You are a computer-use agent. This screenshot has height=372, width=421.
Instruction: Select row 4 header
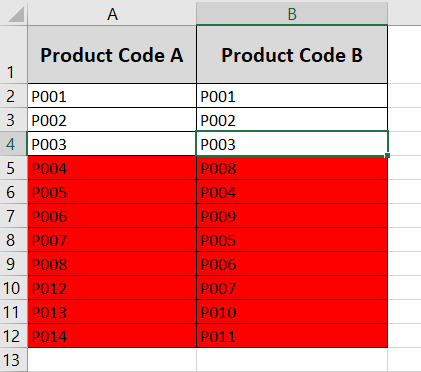pyautogui.click(x=13, y=144)
